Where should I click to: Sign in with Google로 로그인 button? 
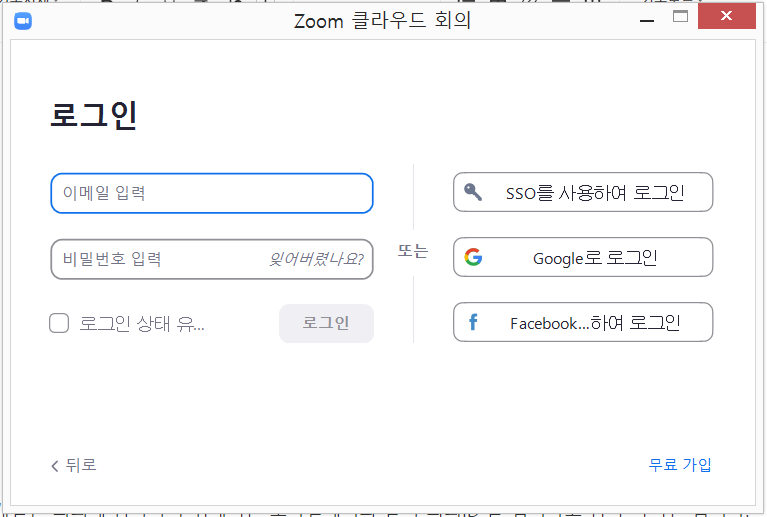click(583, 257)
